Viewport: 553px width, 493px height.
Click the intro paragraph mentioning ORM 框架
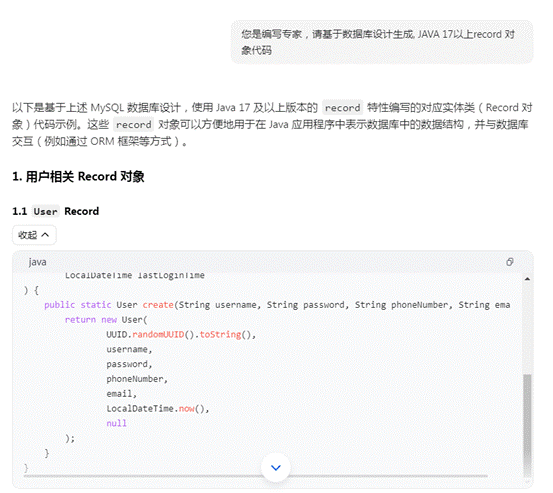272,124
